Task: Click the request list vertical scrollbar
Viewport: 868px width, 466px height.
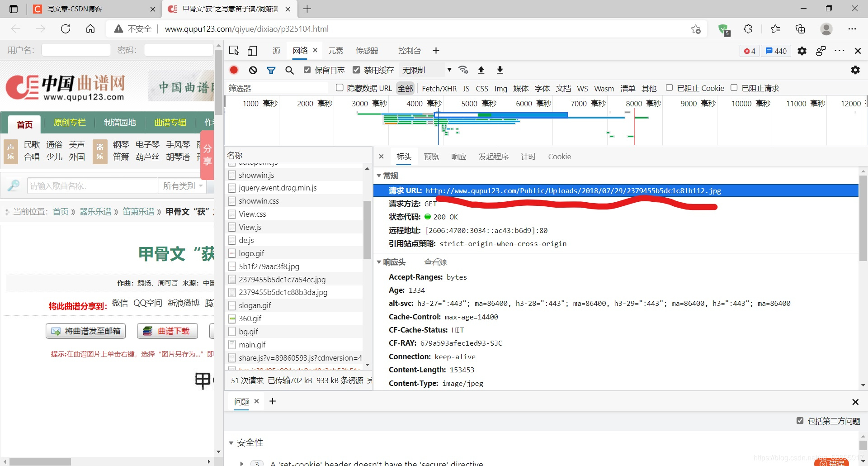Action: tap(367, 231)
